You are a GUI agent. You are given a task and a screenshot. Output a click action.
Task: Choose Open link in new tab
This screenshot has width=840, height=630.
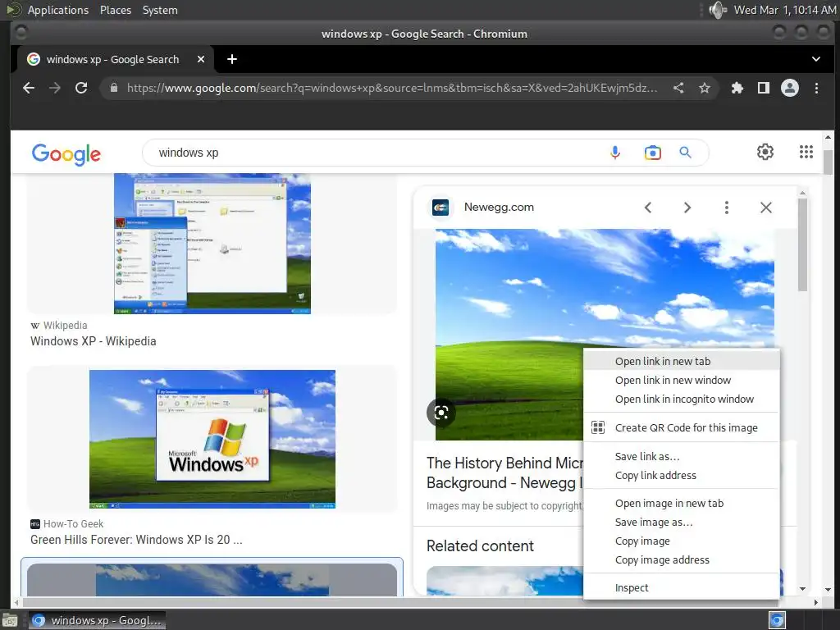(681, 361)
